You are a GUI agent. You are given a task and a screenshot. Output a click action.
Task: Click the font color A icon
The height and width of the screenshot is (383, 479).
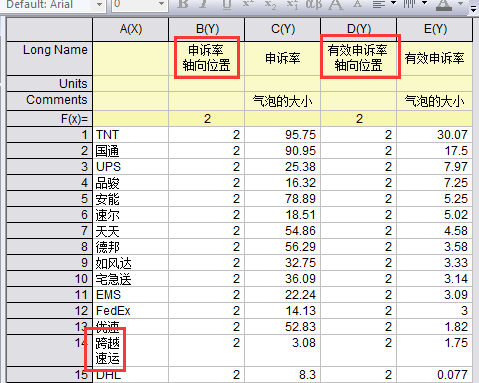coord(444,5)
